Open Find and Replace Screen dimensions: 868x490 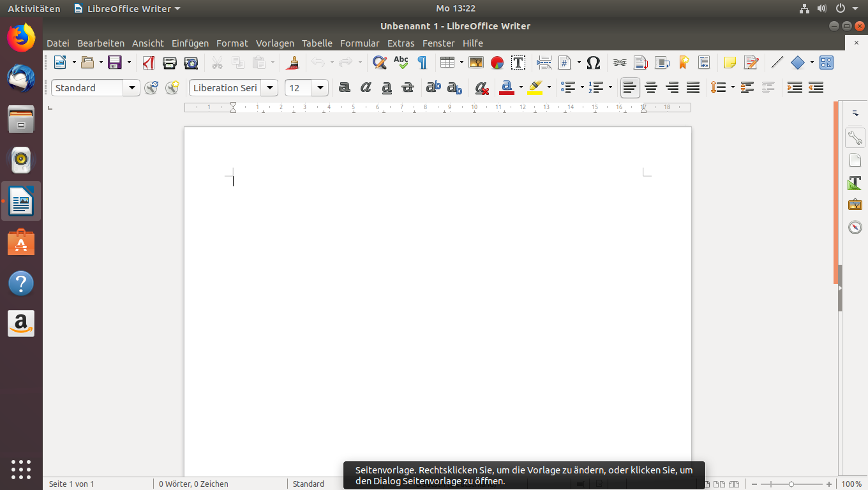pyautogui.click(x=380, y=63)
